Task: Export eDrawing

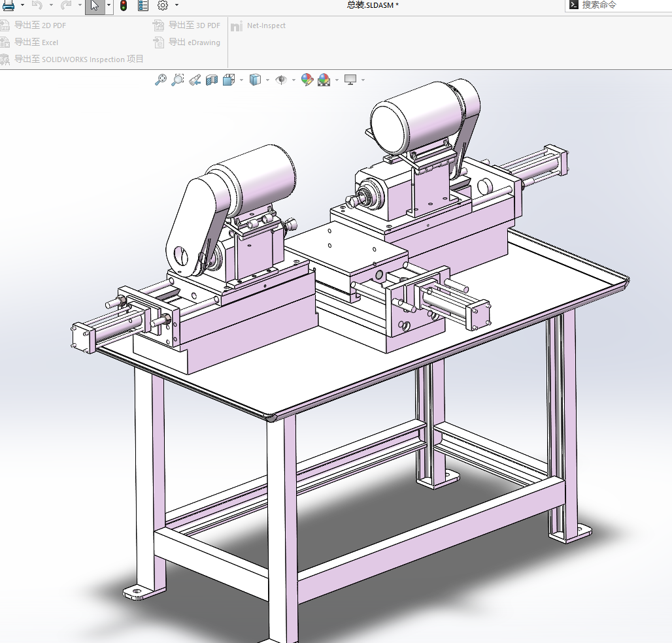Action: (x=187, y=42)
